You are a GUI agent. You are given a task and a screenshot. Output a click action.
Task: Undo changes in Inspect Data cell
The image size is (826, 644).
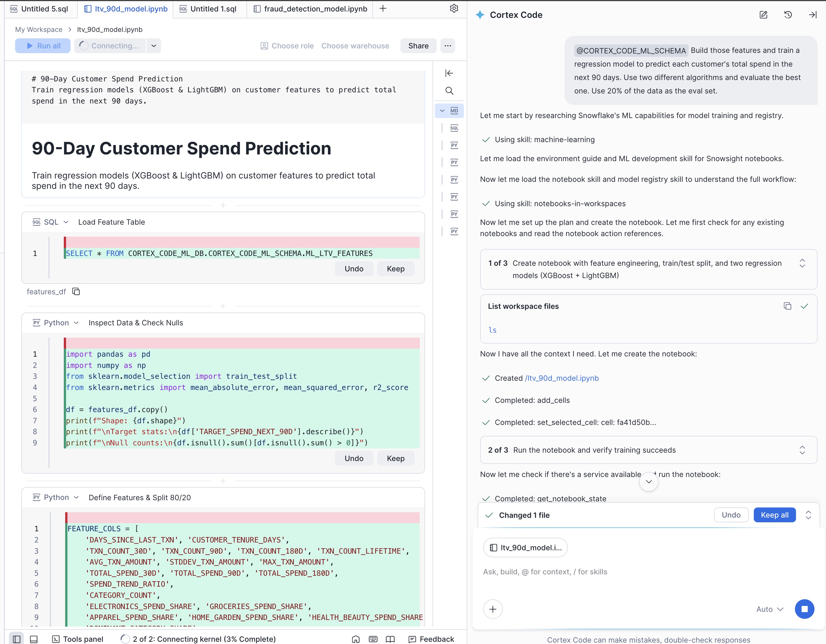coord(354,458)
